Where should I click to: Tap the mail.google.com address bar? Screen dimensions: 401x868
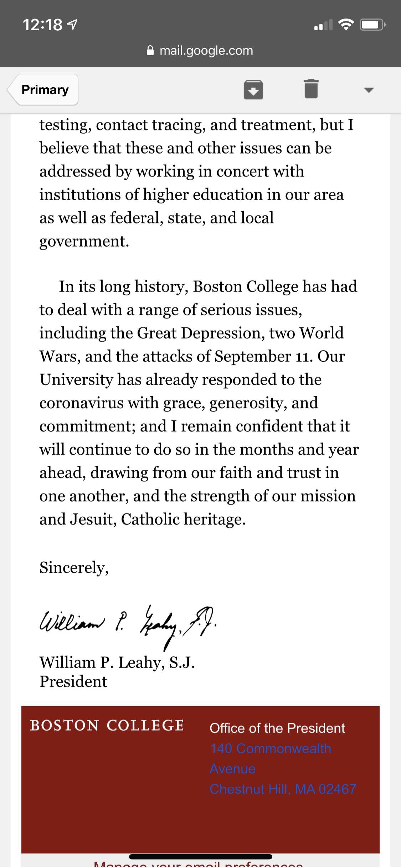206,51
